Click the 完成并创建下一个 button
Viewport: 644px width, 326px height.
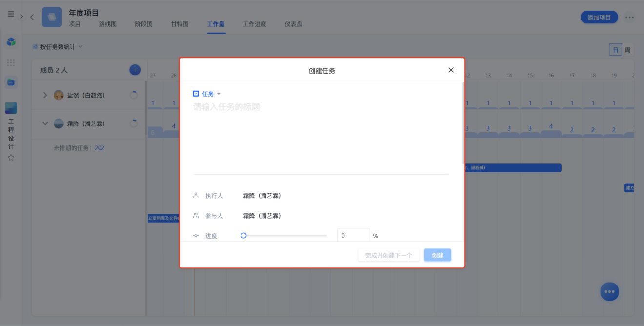[x=389, y=255]
